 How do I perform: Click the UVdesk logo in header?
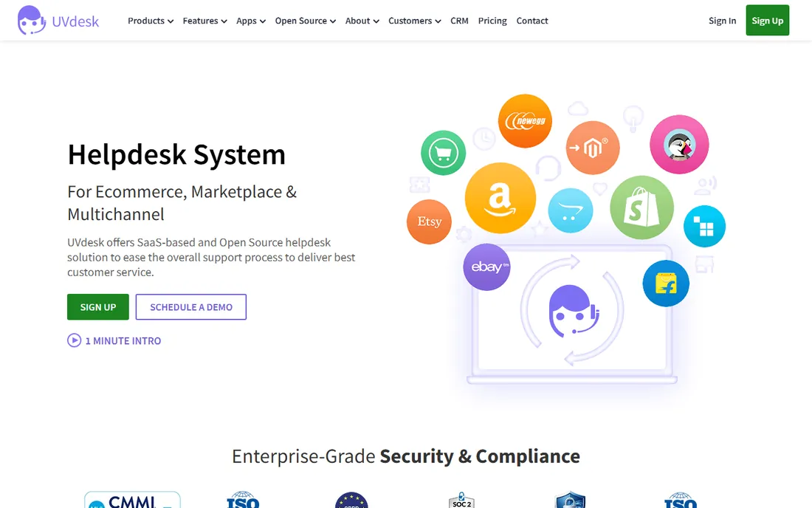(58, 21)
